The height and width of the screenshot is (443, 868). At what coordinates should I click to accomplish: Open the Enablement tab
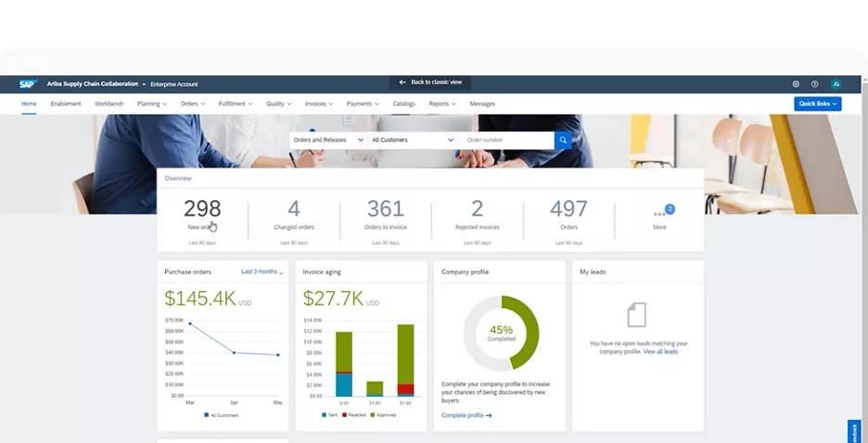tap(65, 104)
